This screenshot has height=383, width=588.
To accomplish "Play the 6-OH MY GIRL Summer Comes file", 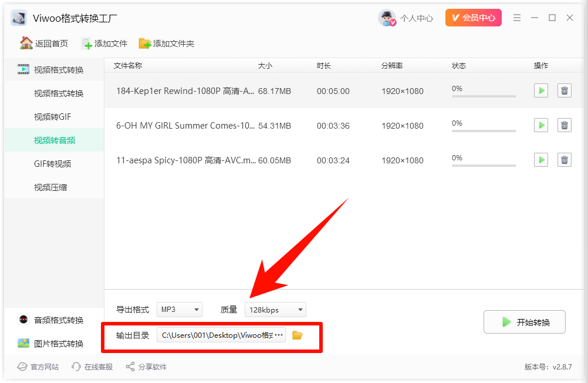I will [540, 125].
